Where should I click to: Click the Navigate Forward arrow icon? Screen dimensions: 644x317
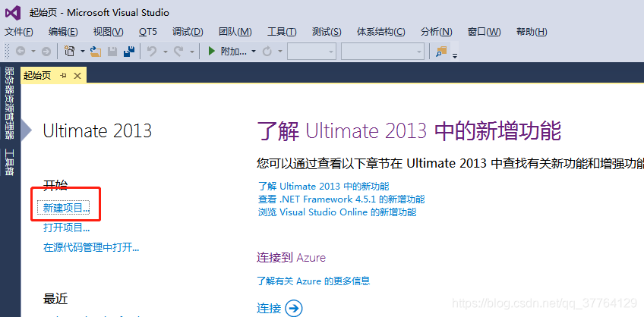(46, 52)
